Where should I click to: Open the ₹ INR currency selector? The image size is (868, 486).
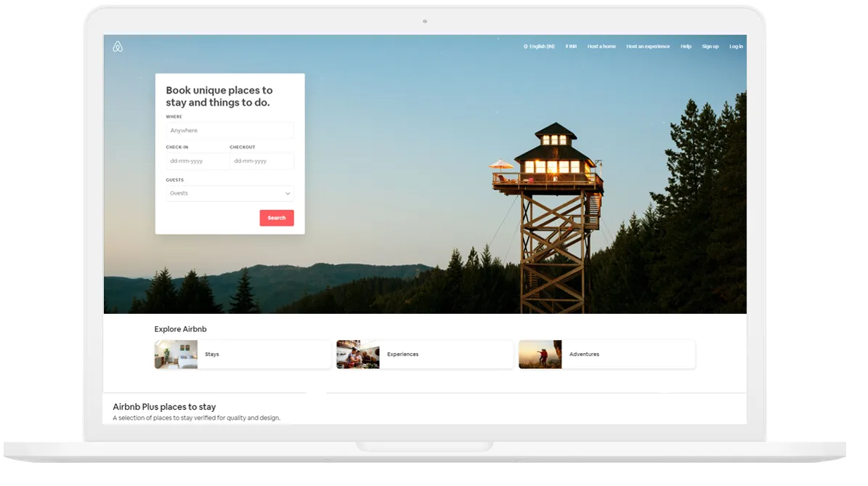coord(571,46)
